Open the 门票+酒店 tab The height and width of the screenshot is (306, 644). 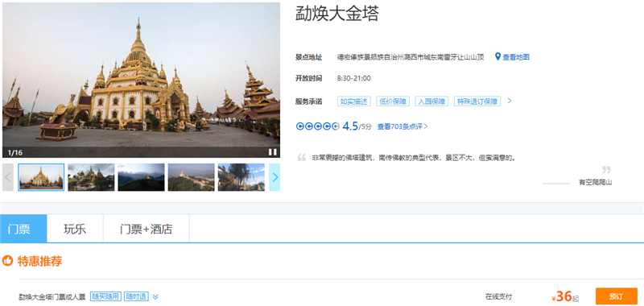pyautogui.click(x=147, y=229)
